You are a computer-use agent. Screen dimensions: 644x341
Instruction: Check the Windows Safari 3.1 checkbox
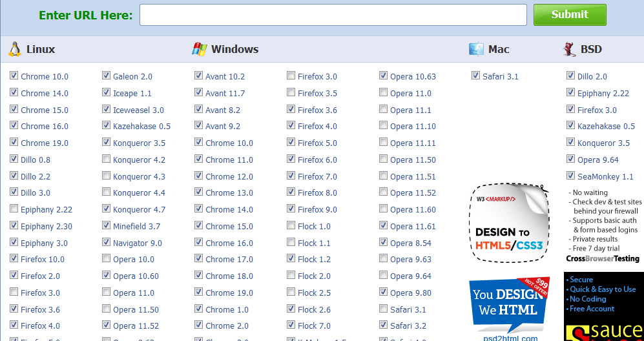(384, 309)
